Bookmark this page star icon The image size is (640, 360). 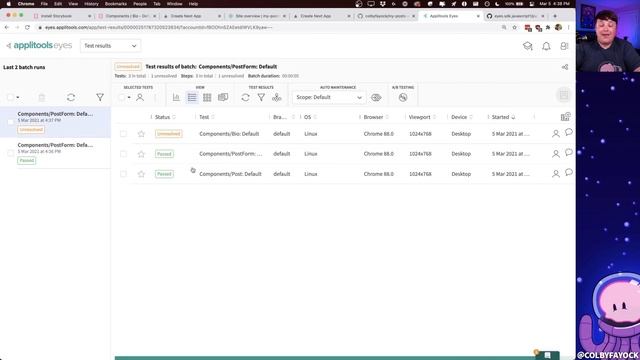pos(514,27)
